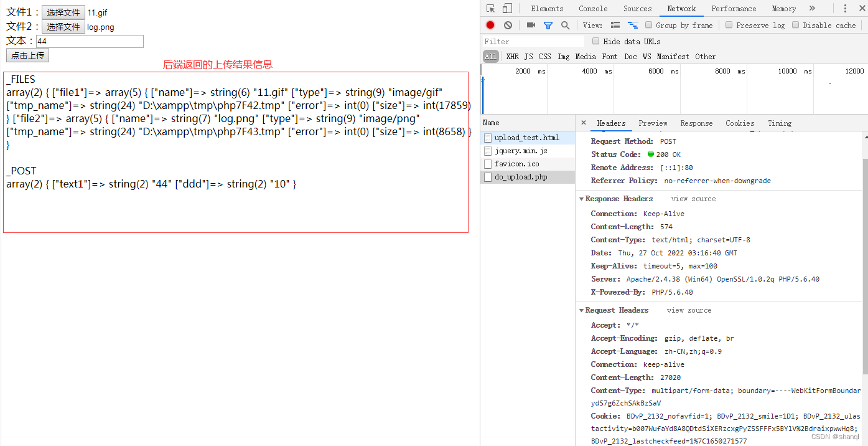Image resolution: width=868 pixels, height=446 pixels.
Task: Click the Name column header
Action: pyautogui.click(x=528, y=123)
